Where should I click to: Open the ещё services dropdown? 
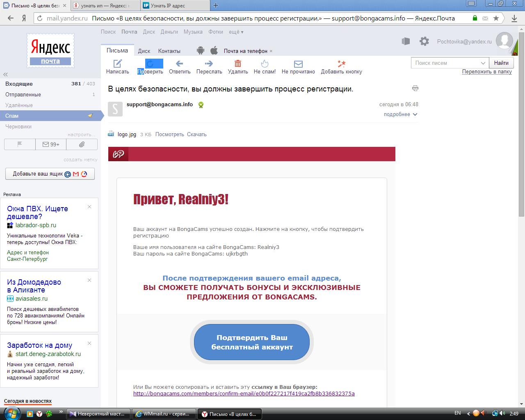coord(236,32)
